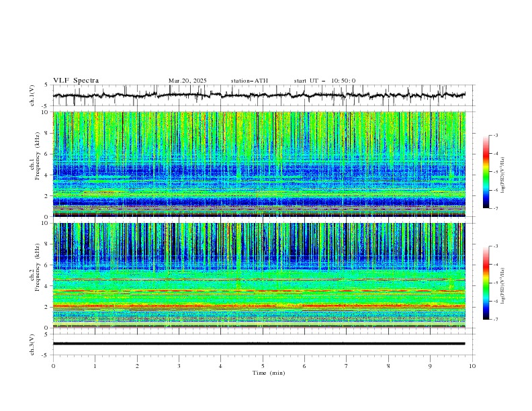The height and width of the screenshot is (411, 532).
Task: Click time axis tick label "9"
Action: [430, 366]
